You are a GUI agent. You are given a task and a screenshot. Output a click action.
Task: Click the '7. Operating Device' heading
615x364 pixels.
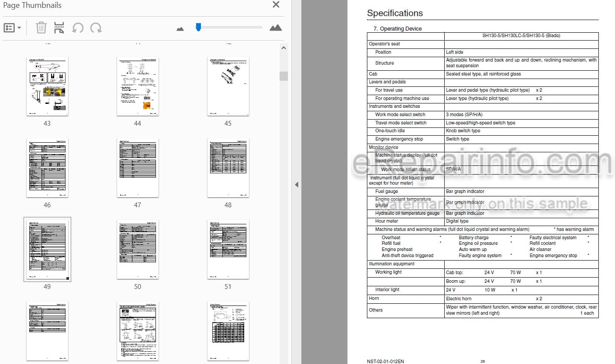397,29
